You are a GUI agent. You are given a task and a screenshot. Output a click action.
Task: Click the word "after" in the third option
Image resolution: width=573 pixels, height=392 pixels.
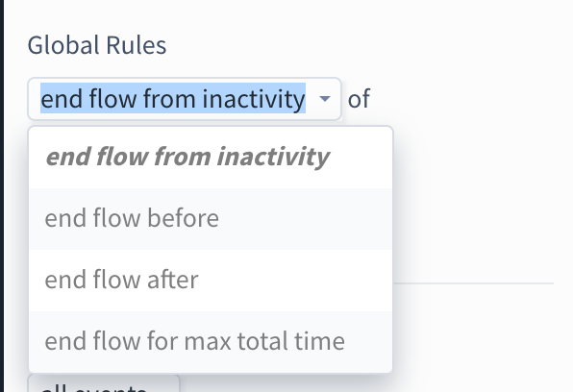click(x=172, y=280)
